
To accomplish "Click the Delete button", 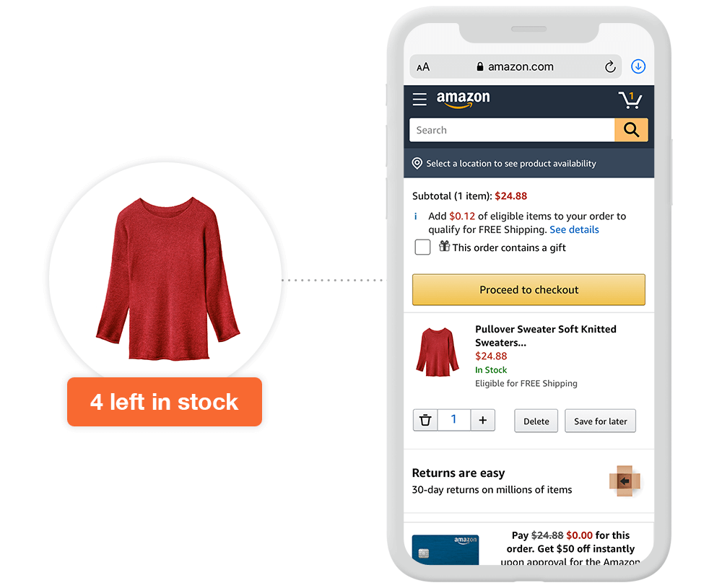I will (x=536, y=421).
